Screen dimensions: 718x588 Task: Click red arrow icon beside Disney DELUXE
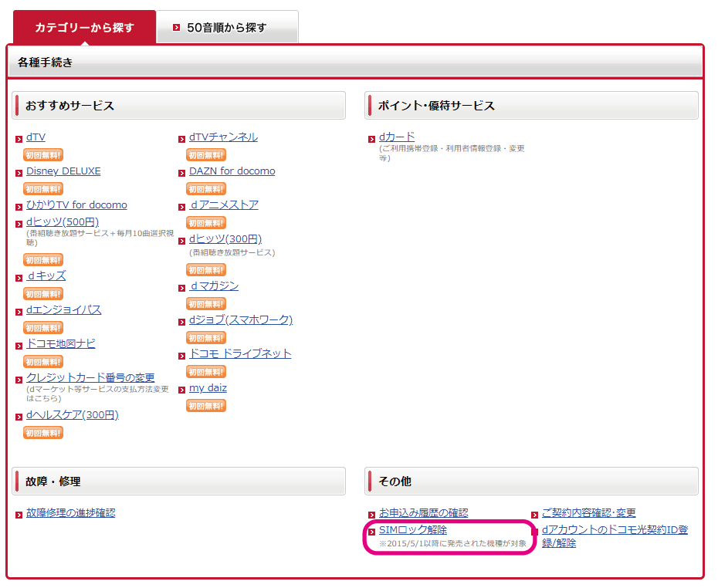tap(19, 173)
